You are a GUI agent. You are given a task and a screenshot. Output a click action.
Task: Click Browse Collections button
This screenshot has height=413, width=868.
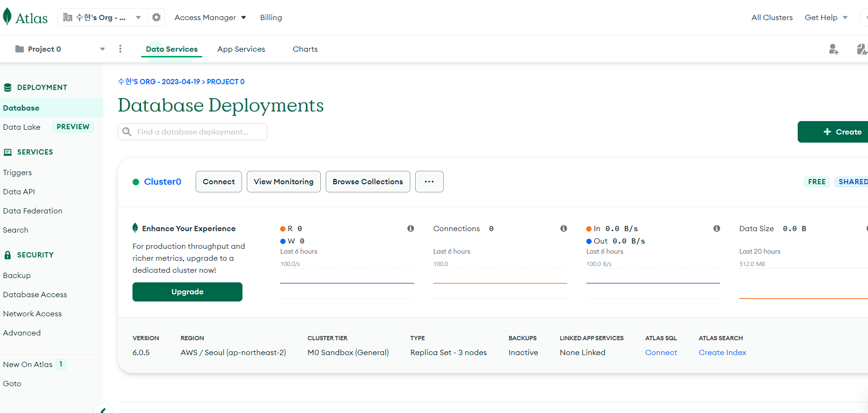(x=368, y=182)
